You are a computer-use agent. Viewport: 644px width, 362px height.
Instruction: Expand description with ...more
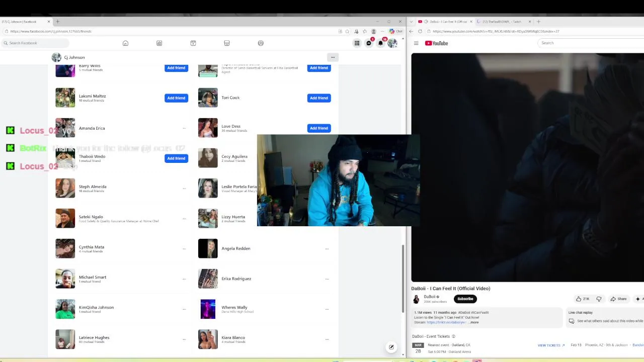point(474,322)
